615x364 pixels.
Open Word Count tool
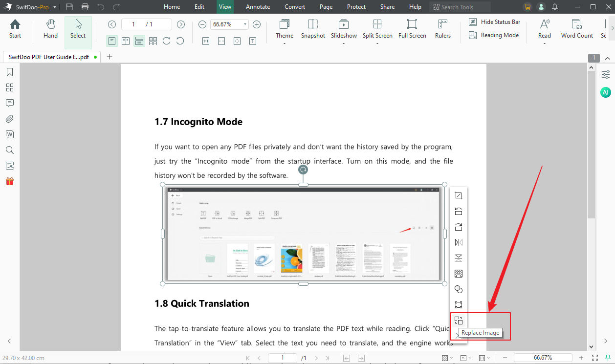(577, 29)
